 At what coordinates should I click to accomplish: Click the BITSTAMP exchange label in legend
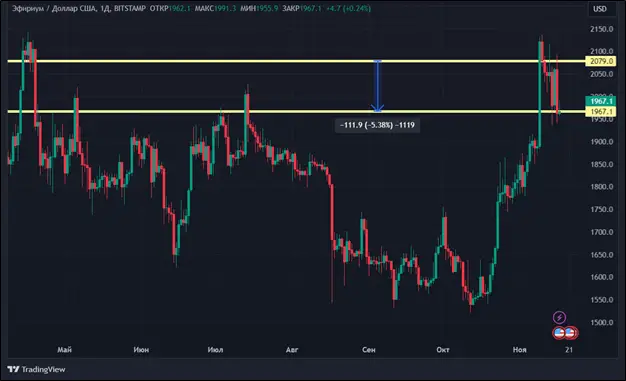130,8
